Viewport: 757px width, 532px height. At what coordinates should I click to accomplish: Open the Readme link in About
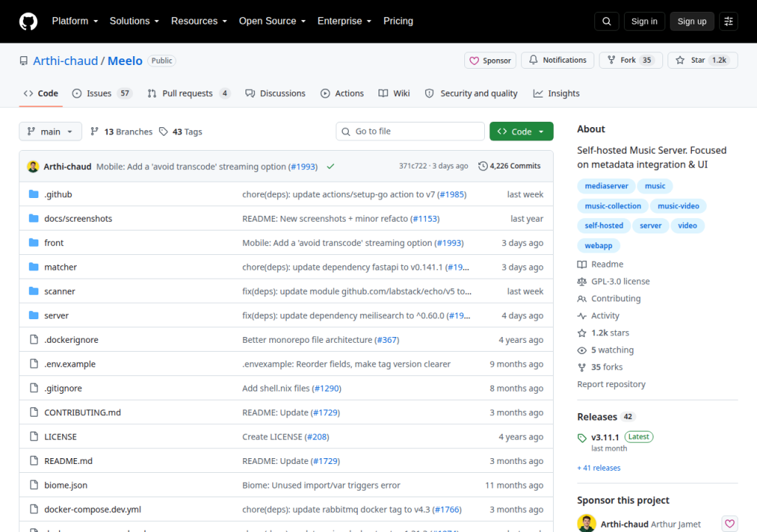pos(600,264)
